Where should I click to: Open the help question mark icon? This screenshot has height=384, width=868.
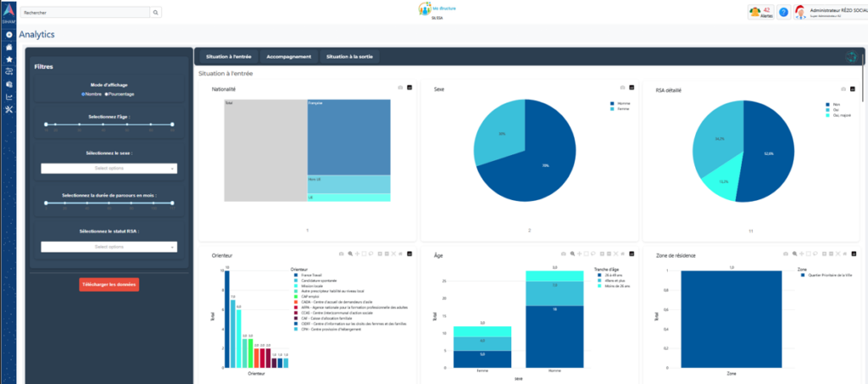pyautogui.click(x=783, y=12)
